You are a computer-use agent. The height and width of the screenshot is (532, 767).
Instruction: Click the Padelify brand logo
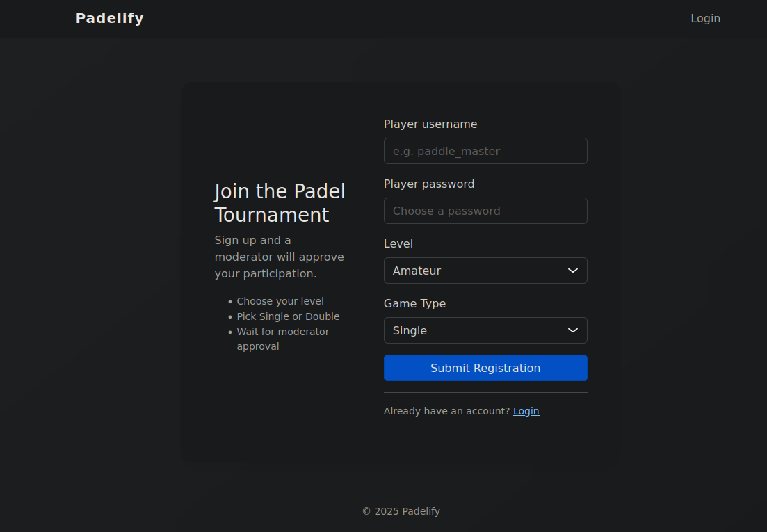tap(110, 18)
